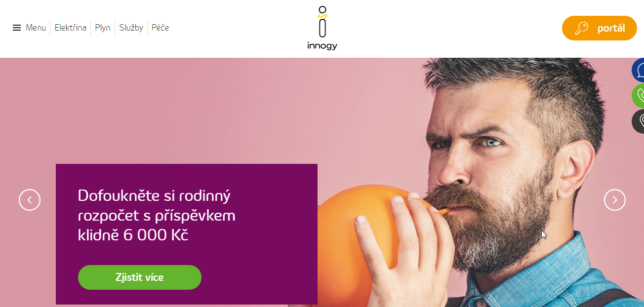
Task: Click the purple promo banner box
Action: click(187, 234)
